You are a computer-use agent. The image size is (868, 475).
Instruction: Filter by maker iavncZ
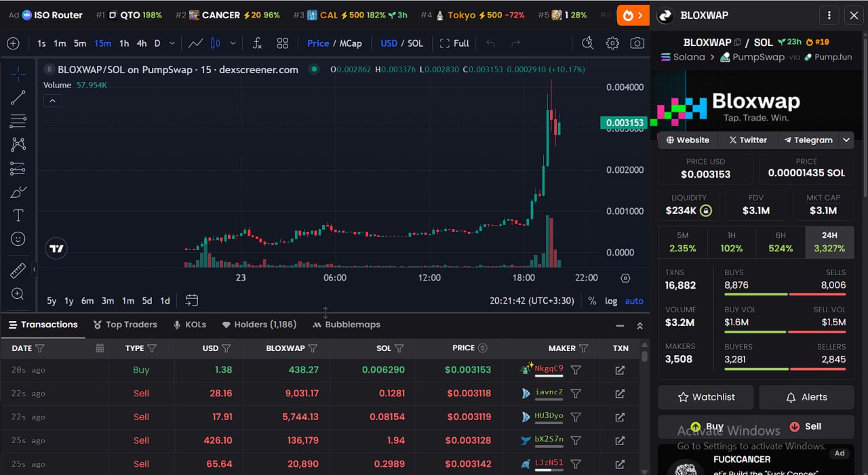576,393
